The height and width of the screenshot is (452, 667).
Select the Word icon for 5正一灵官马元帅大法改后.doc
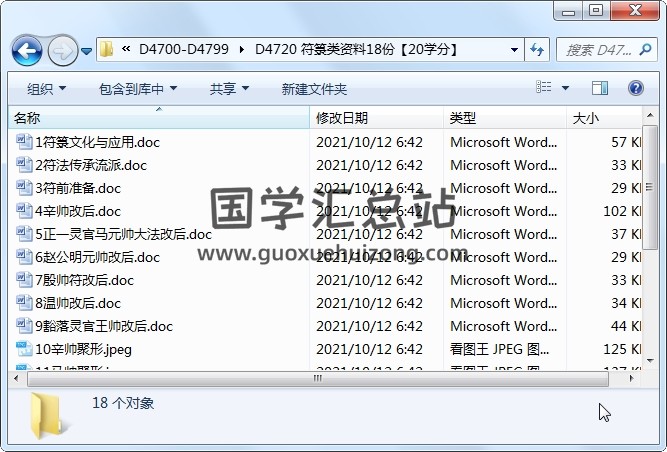click(x=24, y=233)
